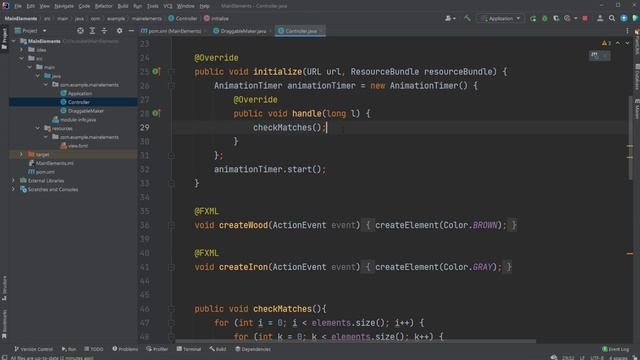Go to the previous highlighted problem arrow

coord(618,43)
